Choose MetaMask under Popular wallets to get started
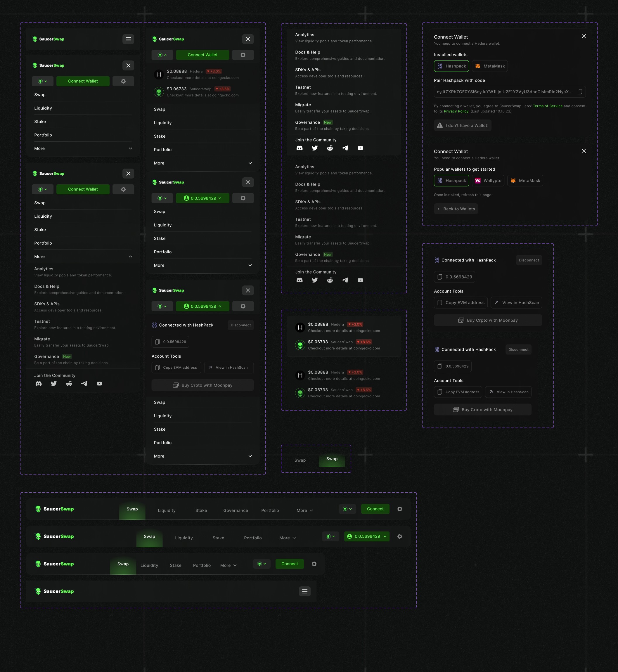The height and width of the screenshot is (672, 618). 525,181
